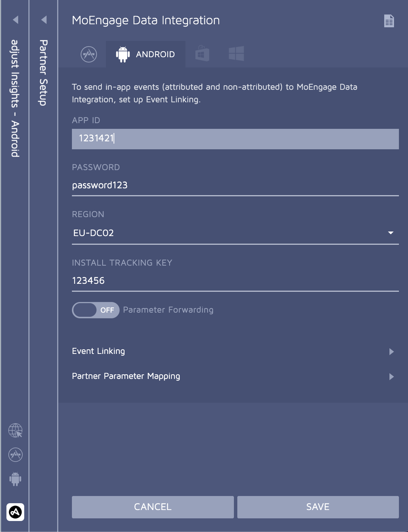
Task: Select the ANDROID tab
Action: [x=146, y=54]
